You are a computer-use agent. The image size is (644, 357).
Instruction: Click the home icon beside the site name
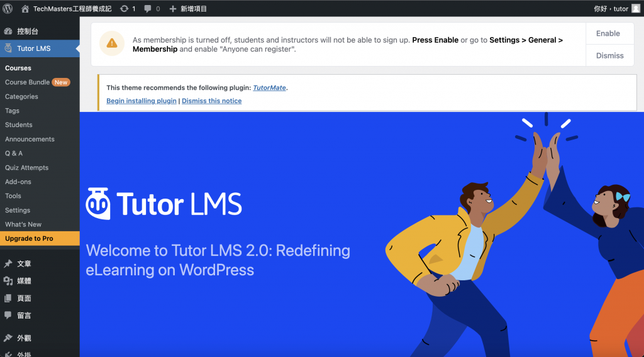point(25,9)
